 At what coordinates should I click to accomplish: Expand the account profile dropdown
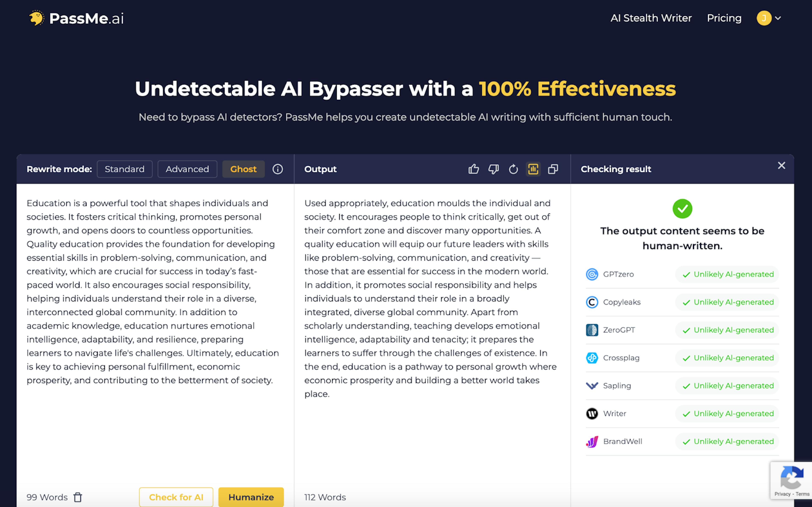(x=769, y=18)
